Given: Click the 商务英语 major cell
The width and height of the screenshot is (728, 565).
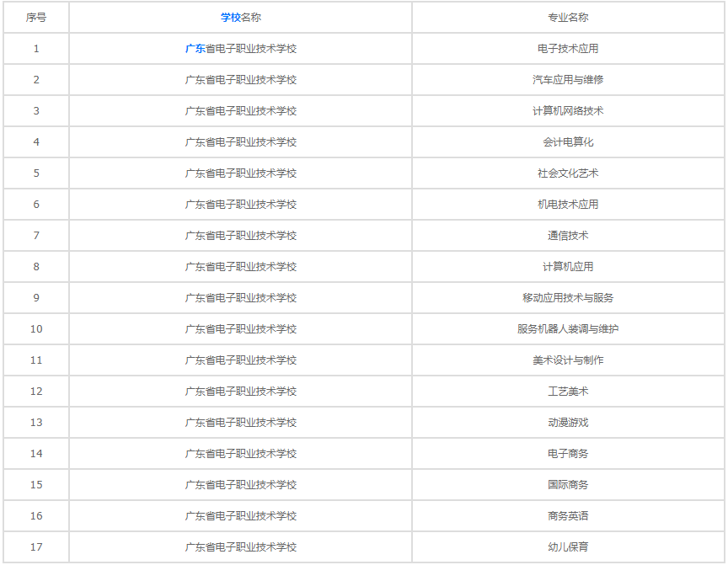Looking at the screenshot, I should [x=567, y=516].
